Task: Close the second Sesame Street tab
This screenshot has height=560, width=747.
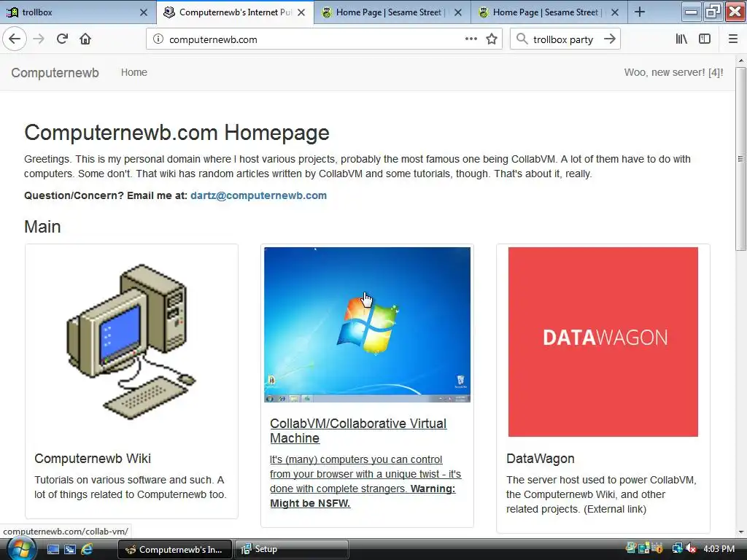Action: click(x=615, y=12)
